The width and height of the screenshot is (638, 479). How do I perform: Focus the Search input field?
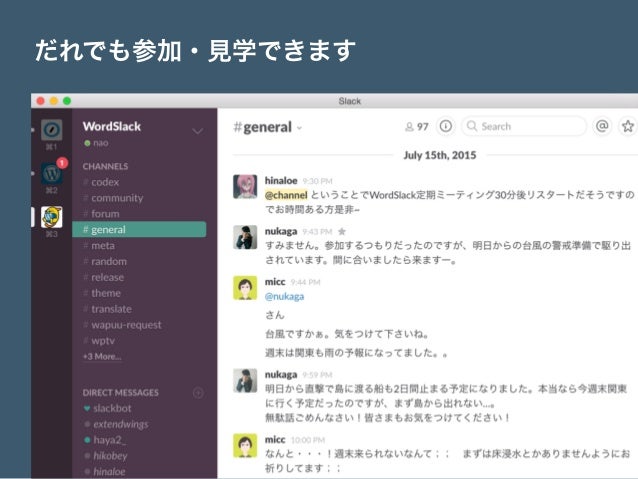(524, 126)
